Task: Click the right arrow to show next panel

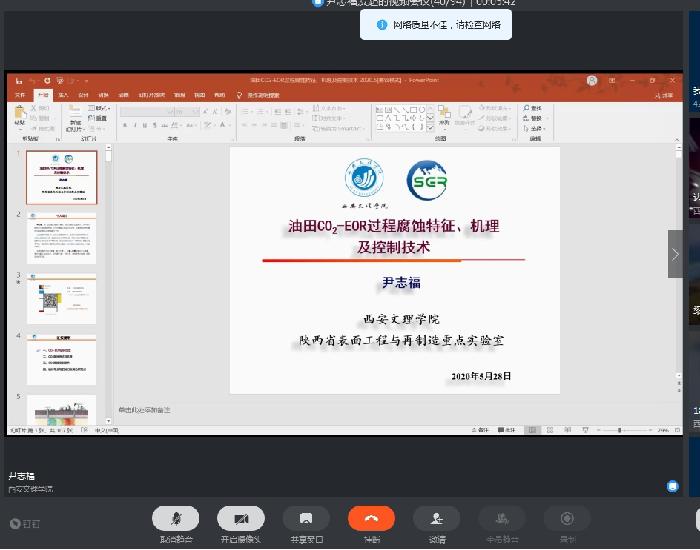Action: tap(676, 254)
